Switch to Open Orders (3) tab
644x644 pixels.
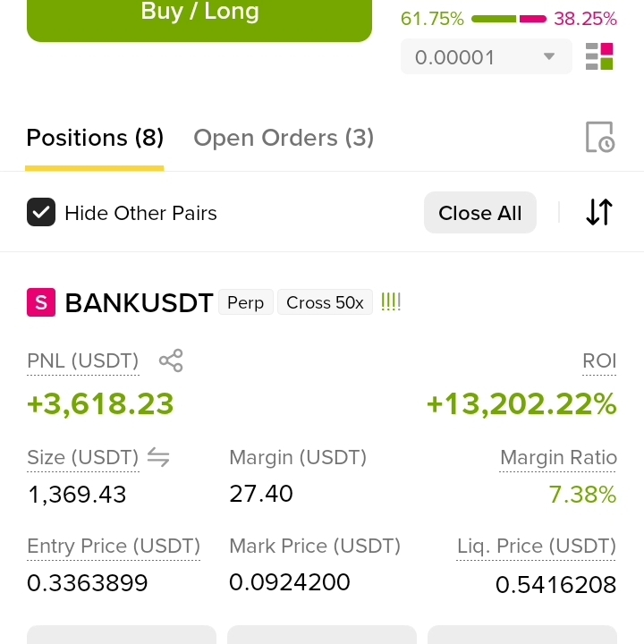click(284, 138)
